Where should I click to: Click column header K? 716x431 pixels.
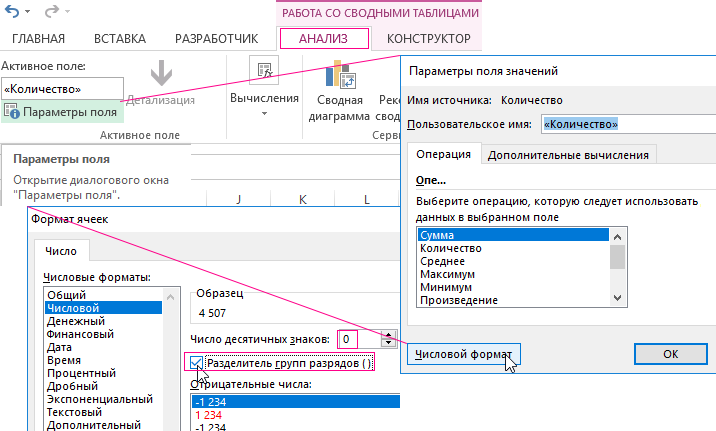pyautogui.click(x=302, y=199)
